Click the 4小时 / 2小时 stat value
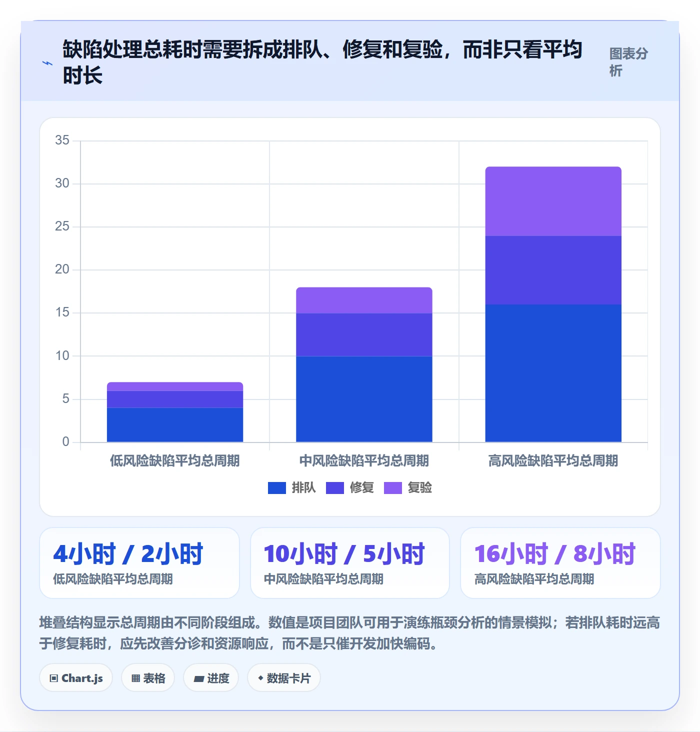Viewport: 700px width, 732px height. point(128,554)
